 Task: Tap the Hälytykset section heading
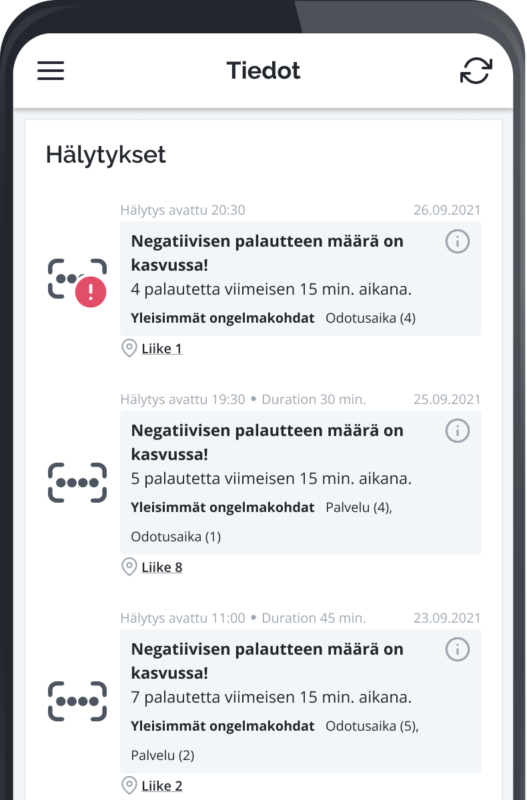(106, 155)
